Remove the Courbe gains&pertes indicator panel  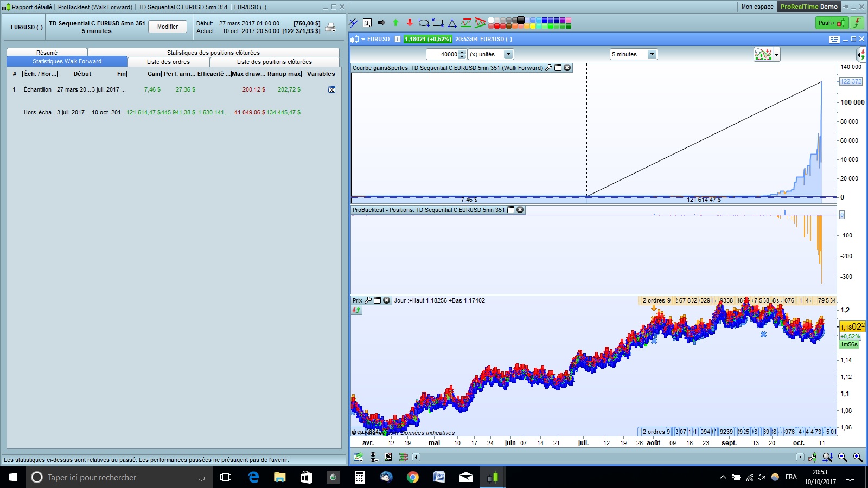567,68
